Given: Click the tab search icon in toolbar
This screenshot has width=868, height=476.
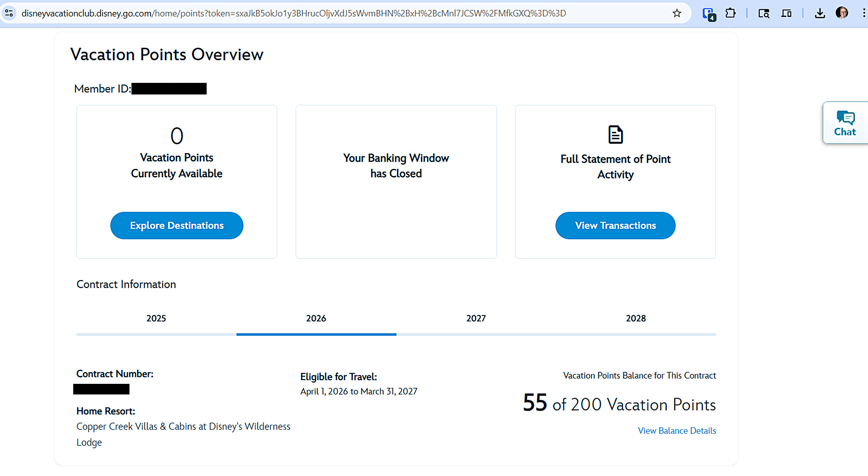Looking at the screenshot, I should pyautogui.click(x=764, y=14).
